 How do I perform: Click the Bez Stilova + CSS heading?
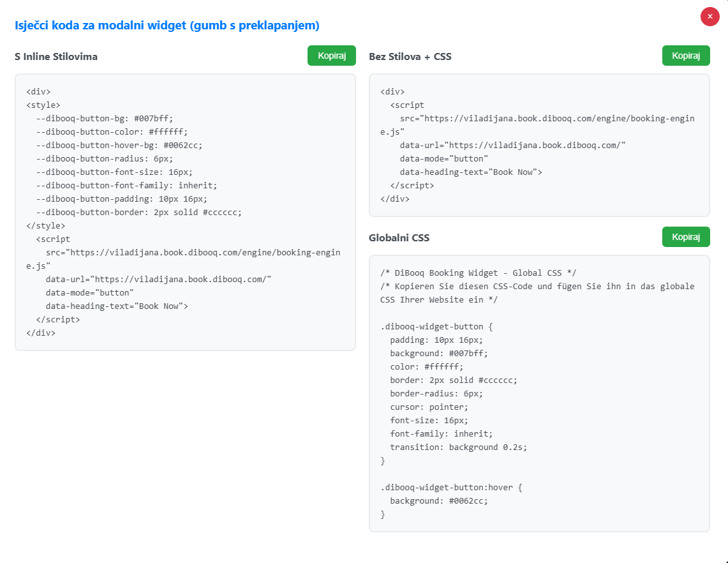(410, 57)
